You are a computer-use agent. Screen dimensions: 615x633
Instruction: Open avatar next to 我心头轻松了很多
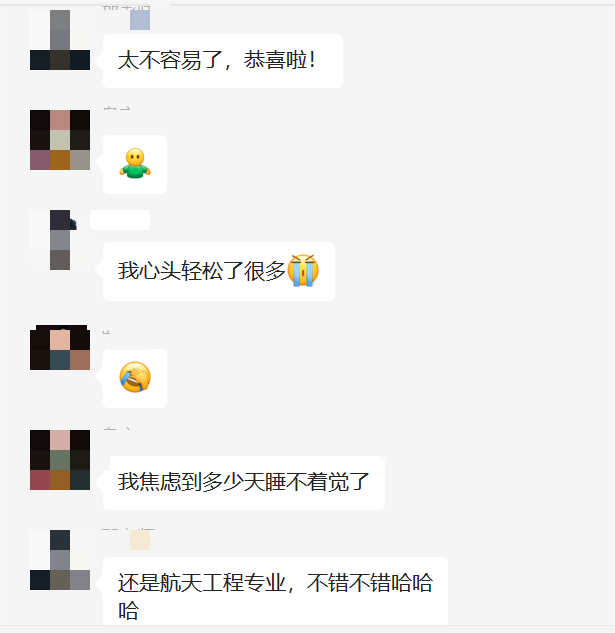[60, 240]
